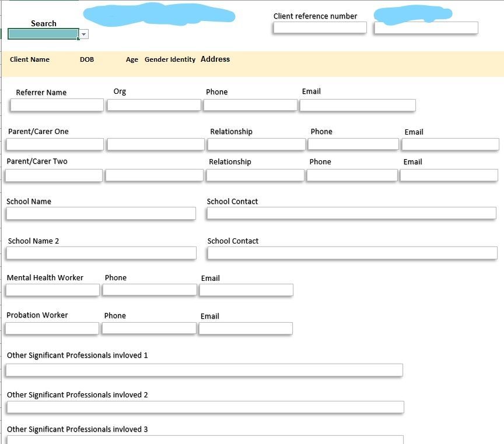Click the Referrer Name input box
The height and width of the screenshot is (444, 504).
pos(57,105)
